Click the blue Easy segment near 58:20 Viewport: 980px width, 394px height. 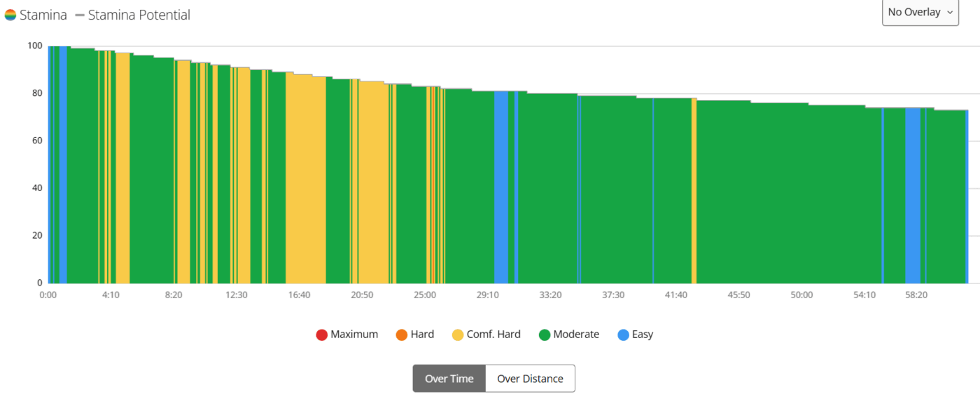(x=913, y=195)
